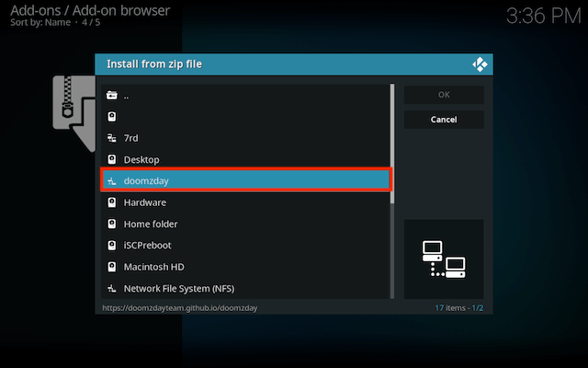Click the Home folder drive icon

112,224
